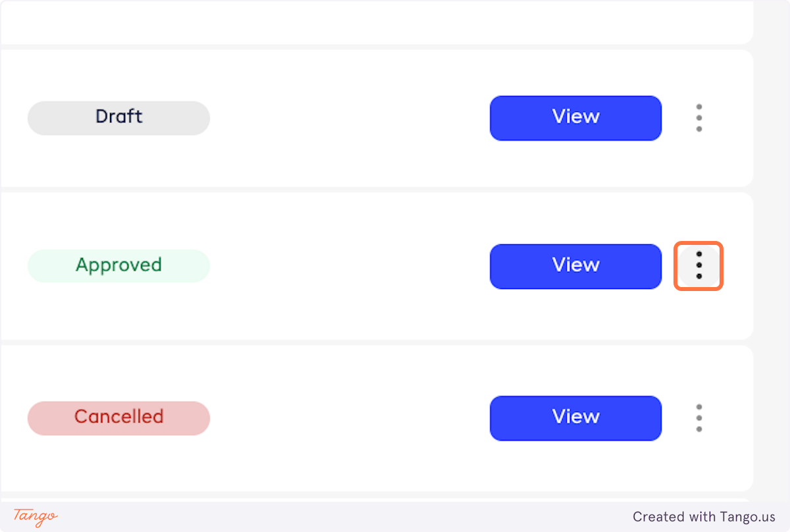Screen dimensions: 790x532
Task: Open the three-dot menu for the Draft row
Action: pyautogui.click(x=698, y=118)
